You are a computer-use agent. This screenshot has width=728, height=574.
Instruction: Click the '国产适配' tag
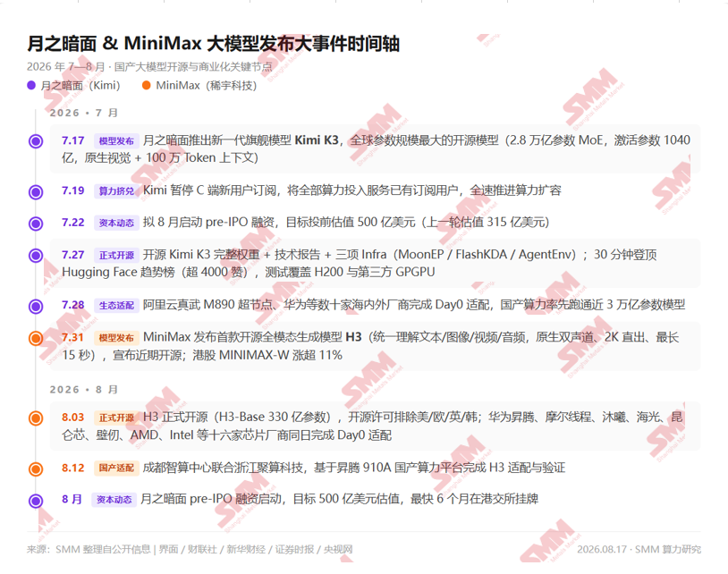pos(116,468)
